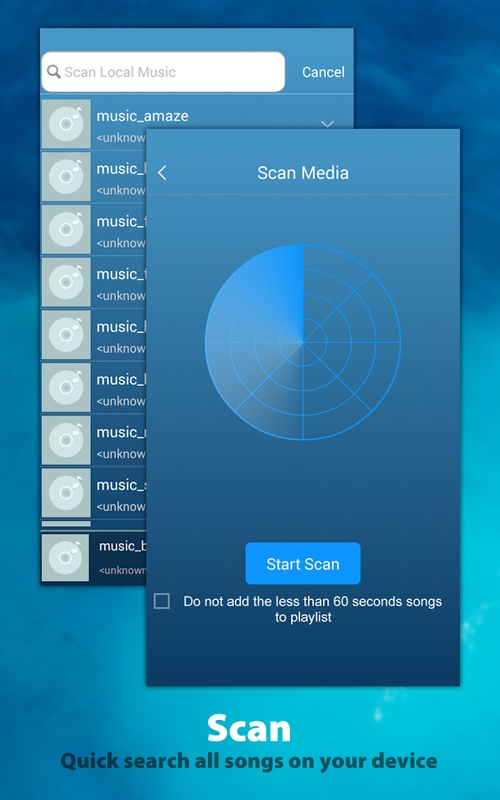
Task: Tap the fourth song's disc thumbnail
Action: (x=66, y=282)
